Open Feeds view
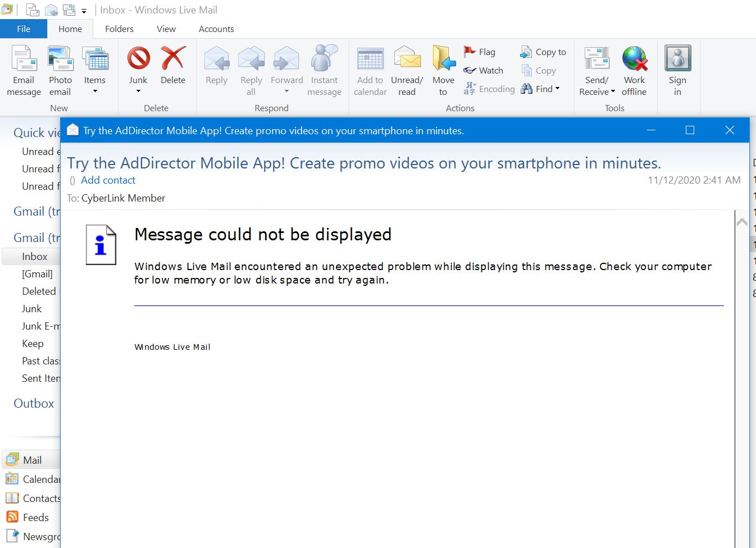 (28, 518)
